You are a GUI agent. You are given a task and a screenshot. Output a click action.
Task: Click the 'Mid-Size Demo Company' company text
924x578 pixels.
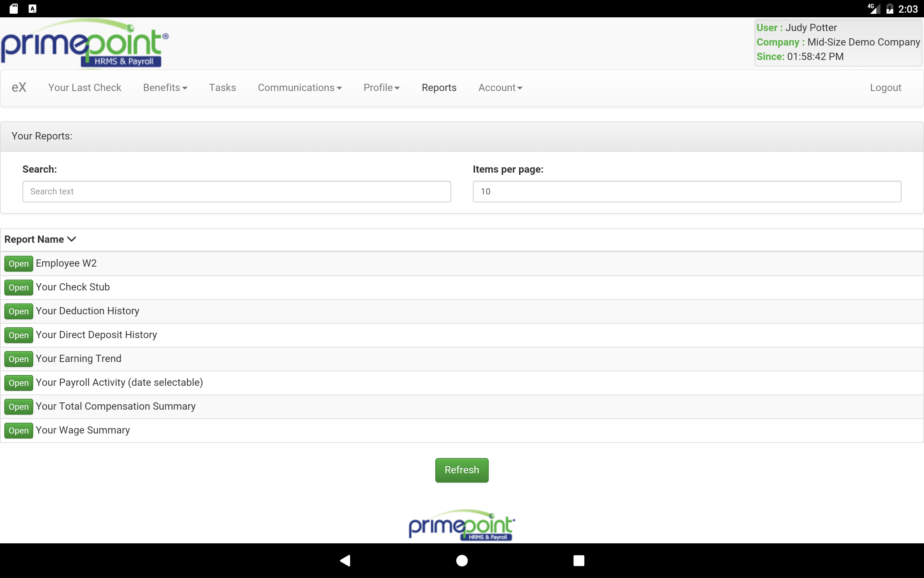tap(864, 42)
